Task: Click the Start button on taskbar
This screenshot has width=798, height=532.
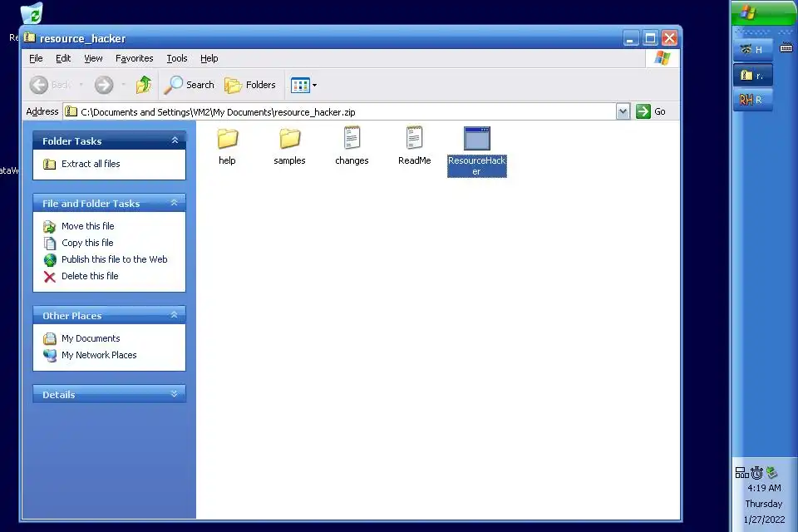Action: tap(763, 12)
